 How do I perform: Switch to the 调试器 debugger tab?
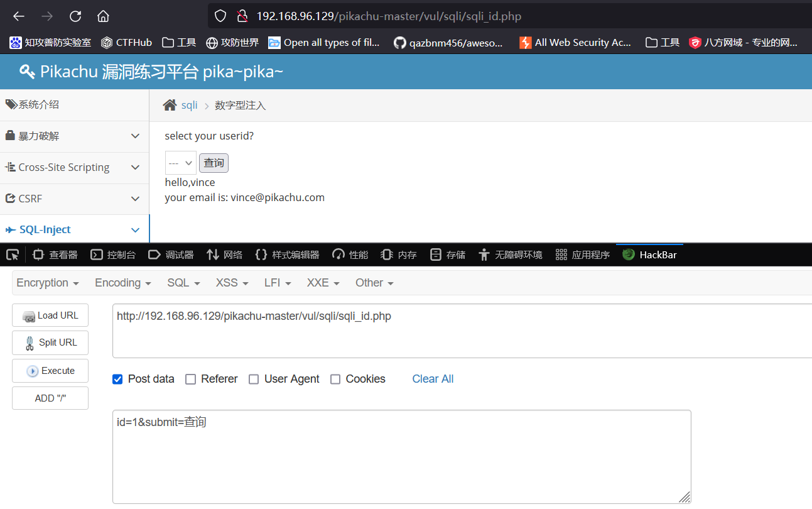click(x=171, y=255)
